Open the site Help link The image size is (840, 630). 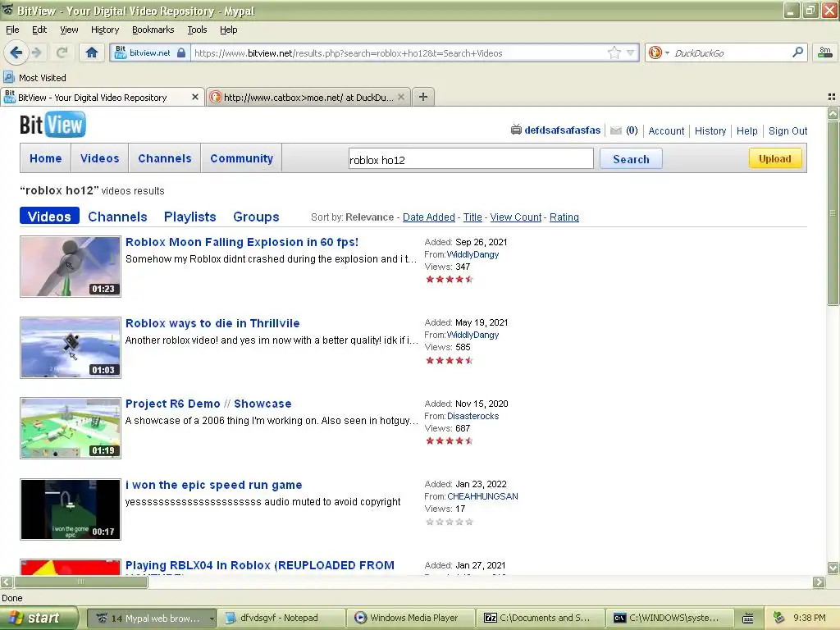click(746, 130)
